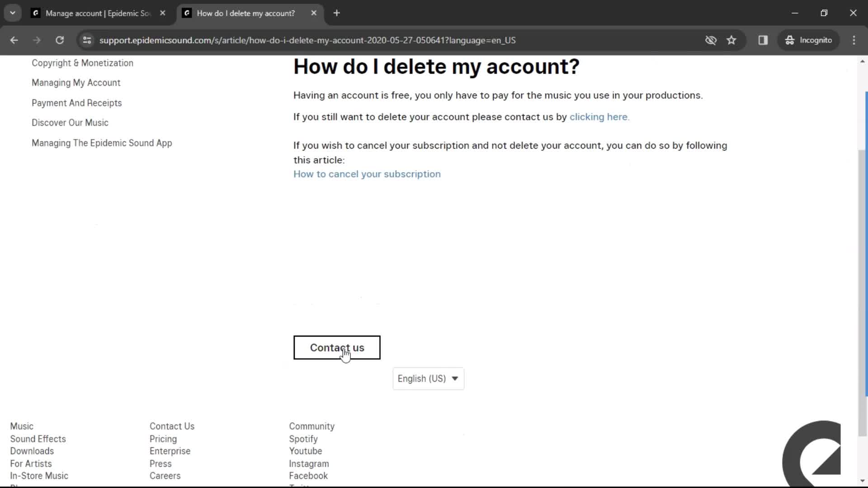Image resolution: width=868 pixels, height=488 pixels.
Task: Switch to Manage account Epidemic Sound tab
Action: pyautogui.click(x=99, y=13)
